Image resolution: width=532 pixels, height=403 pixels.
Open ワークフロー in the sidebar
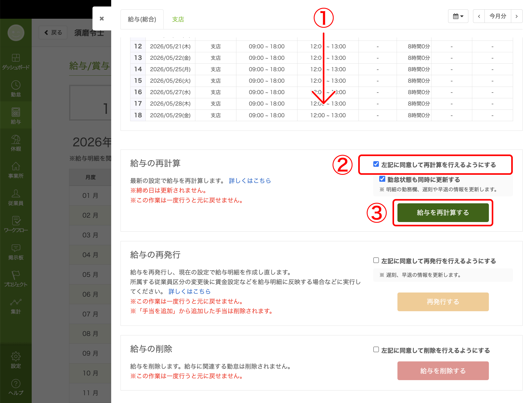(16, 225)
